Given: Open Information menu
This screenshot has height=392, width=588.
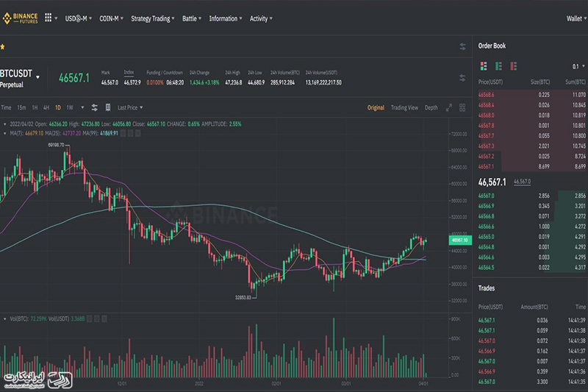Looking at the screenshot, I should tap(226, 18).
